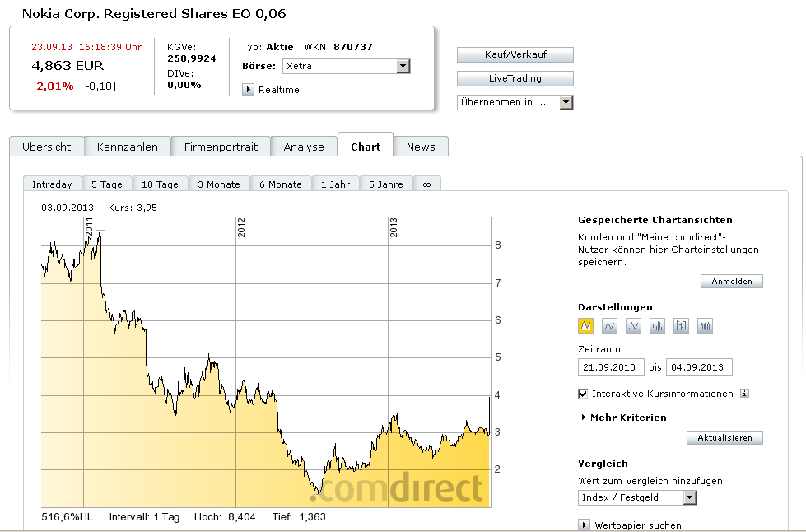Screen dimensions: 806x532
Task: Open the News tab
Action: tap(421, 147)
